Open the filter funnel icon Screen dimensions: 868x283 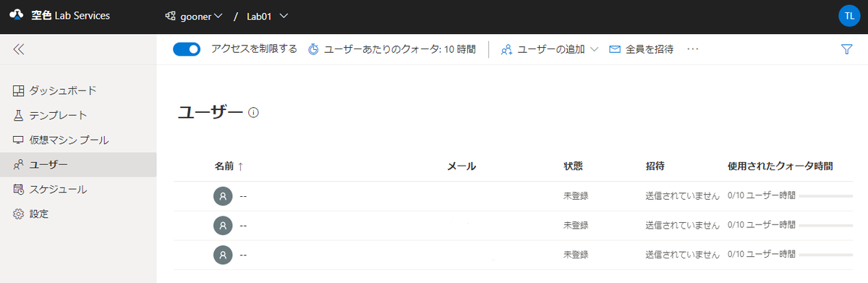click(x=847, y=49)
